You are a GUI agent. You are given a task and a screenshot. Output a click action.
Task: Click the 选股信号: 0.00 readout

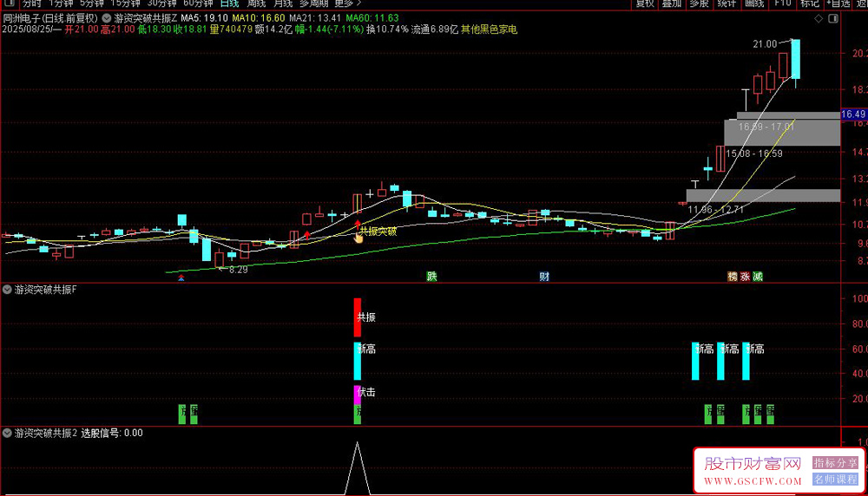click(112, 433)
